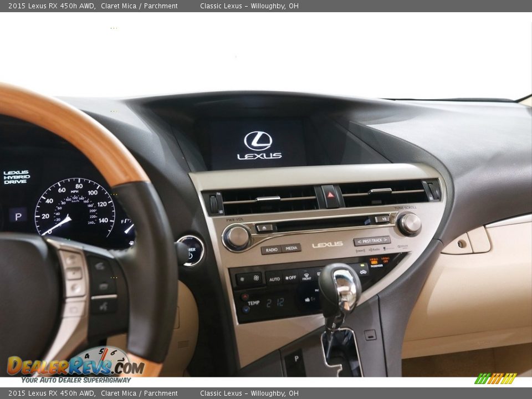Select the MEDIA button

pos(291,248)
